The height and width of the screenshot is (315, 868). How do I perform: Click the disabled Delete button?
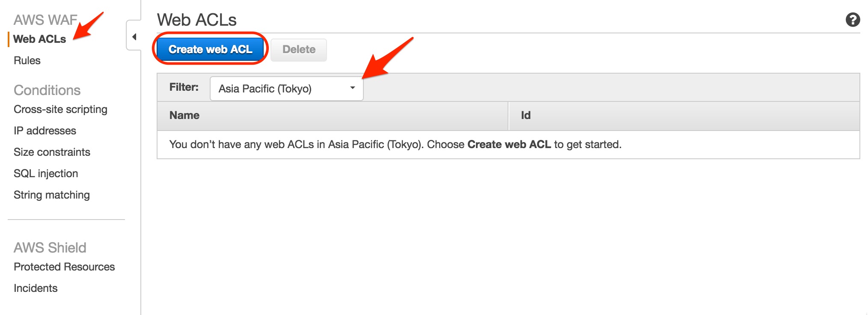(x=298, y=49)
